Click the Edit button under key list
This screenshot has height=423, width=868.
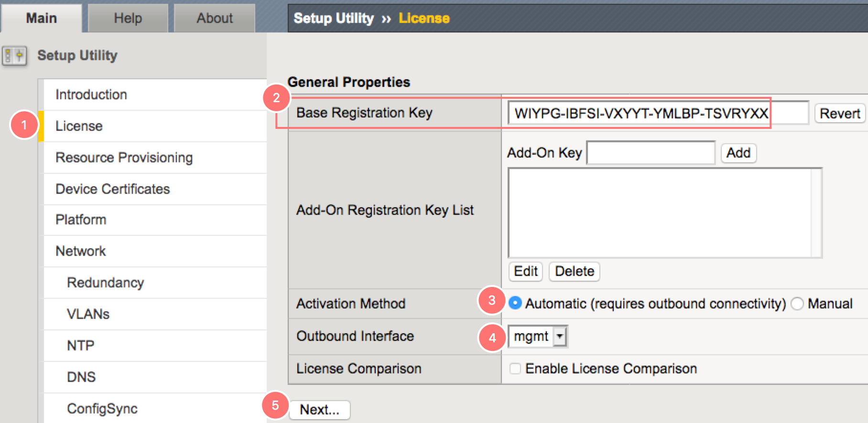[x=526, y=271]
